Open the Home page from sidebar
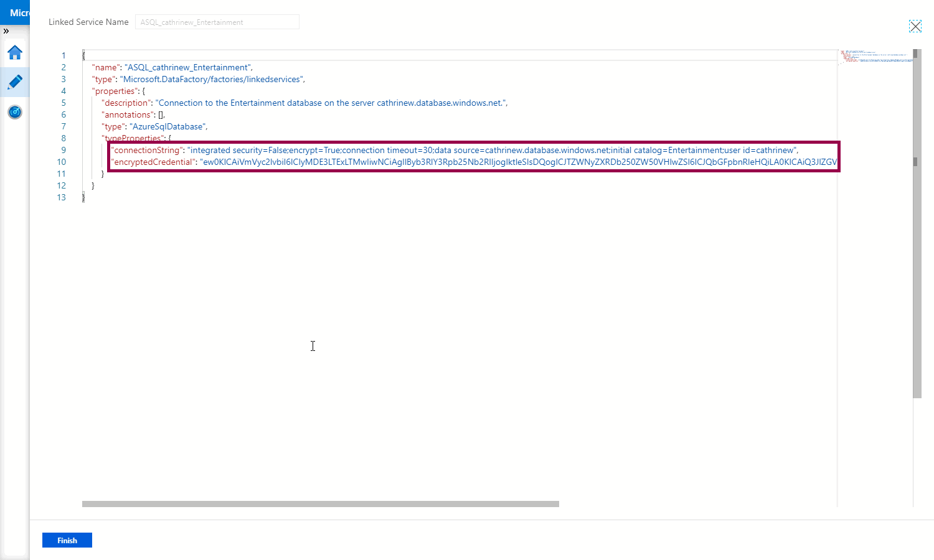934x560 pixels. [15, 53]
